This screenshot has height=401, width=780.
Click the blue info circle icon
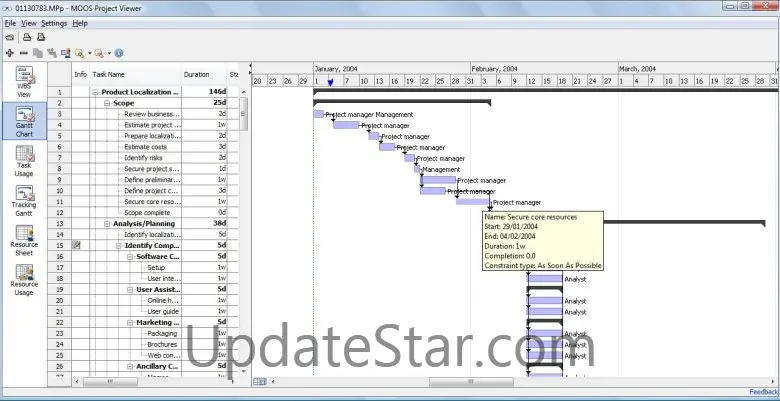click(x=118, y=53)
